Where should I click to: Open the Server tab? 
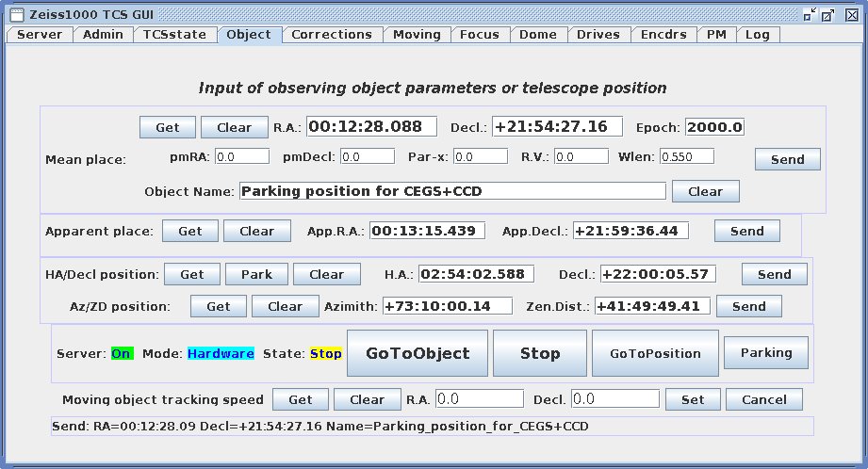coord(40,34)
